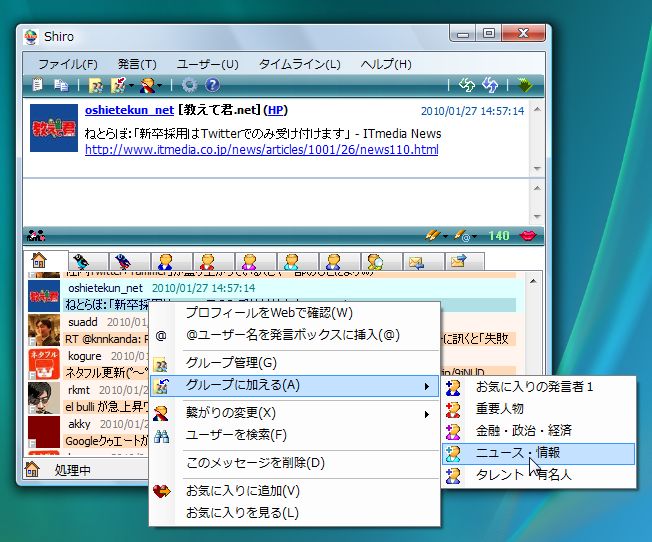This screenshot has width=652, height=542.
Task: Click the pencil with @ reply icon
Action: [462, 236]
